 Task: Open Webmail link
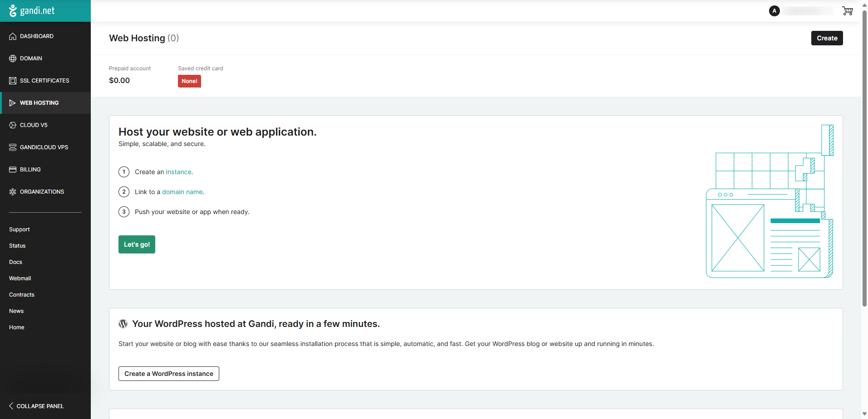click(x=20, y=278)
